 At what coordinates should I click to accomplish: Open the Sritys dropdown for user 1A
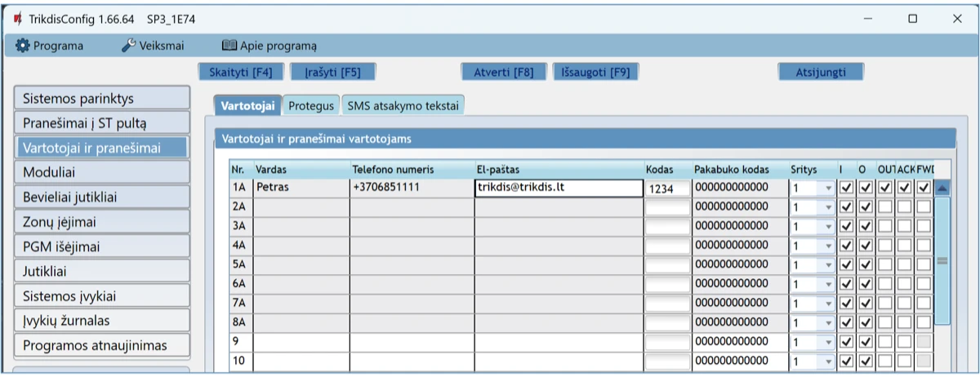829,188
